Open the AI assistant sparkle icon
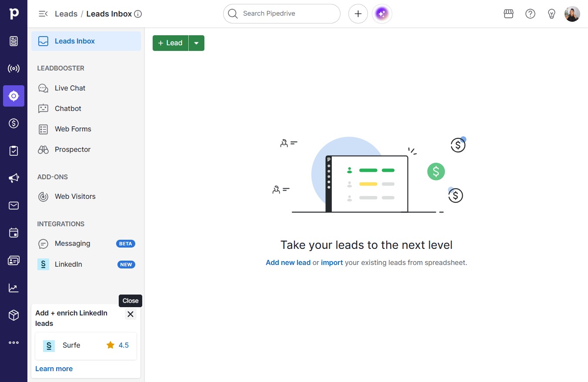The width and height of the screenshot is (588, 382). (382, 14)
